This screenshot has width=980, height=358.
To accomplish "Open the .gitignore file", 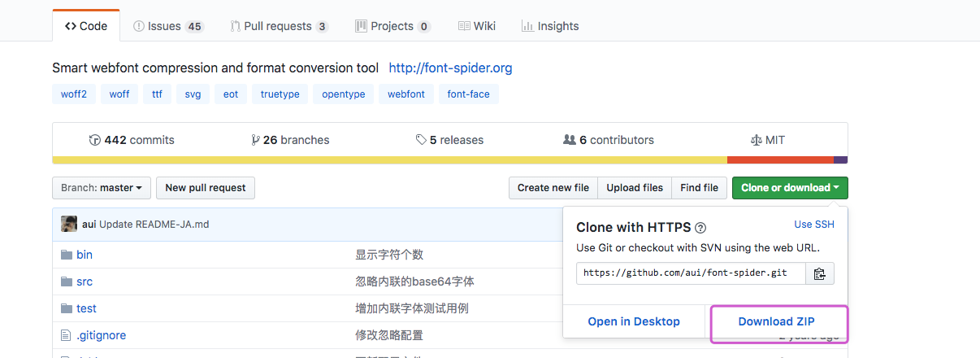I will (102, 335).
